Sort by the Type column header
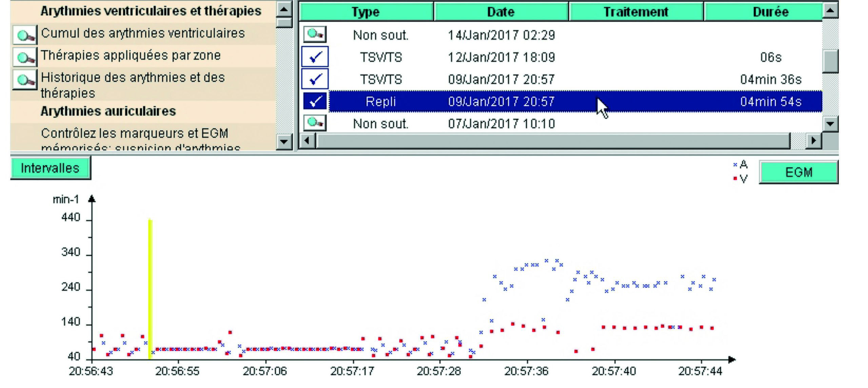 [x=366, y=12]
